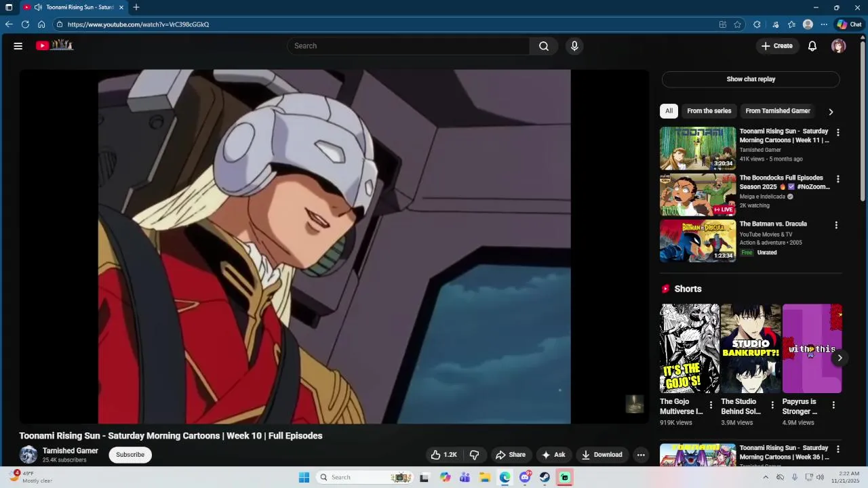This screenshot has width=868, height=488.
Task: Open Tarnished Gamer channel name link
Action: pyautogui.click(x=71, y=451)
